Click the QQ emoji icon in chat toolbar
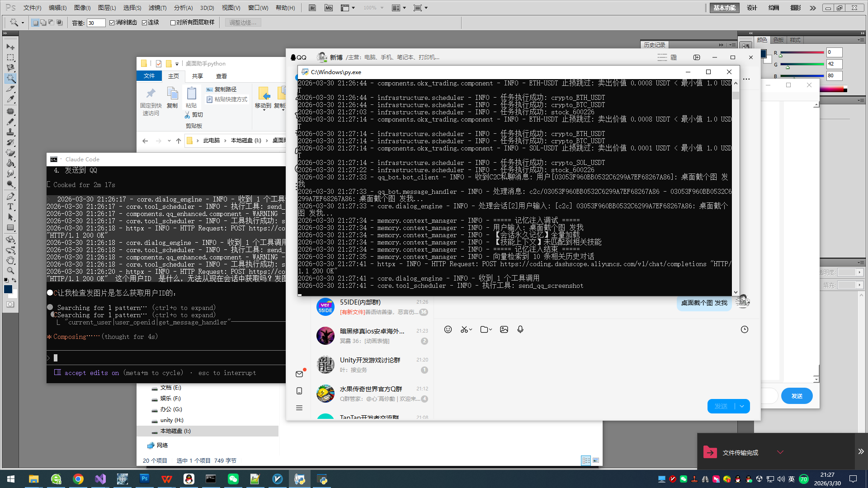Image resolution: width=868 pixels, height=488 pixels. (x=448, y=329)
